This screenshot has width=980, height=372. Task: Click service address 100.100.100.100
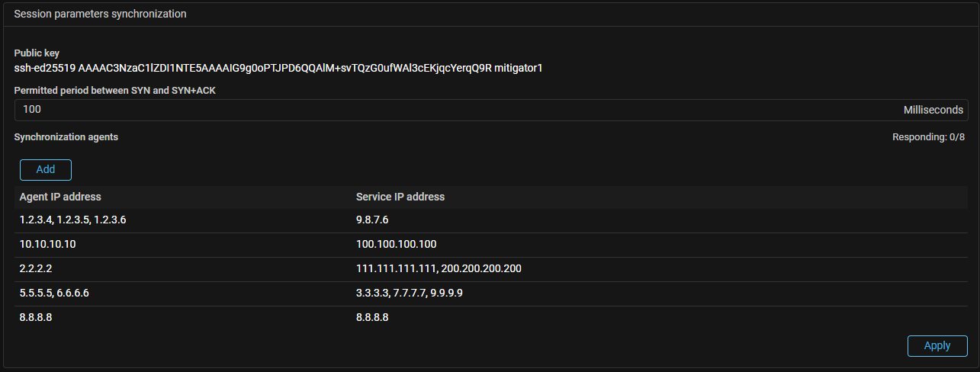tap(397, 244)
